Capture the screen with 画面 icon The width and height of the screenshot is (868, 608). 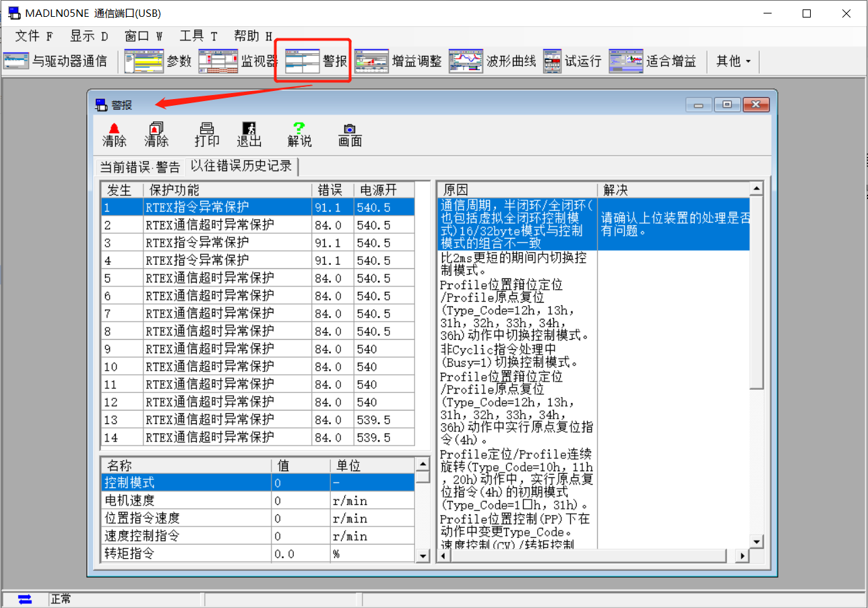(350, 135)
